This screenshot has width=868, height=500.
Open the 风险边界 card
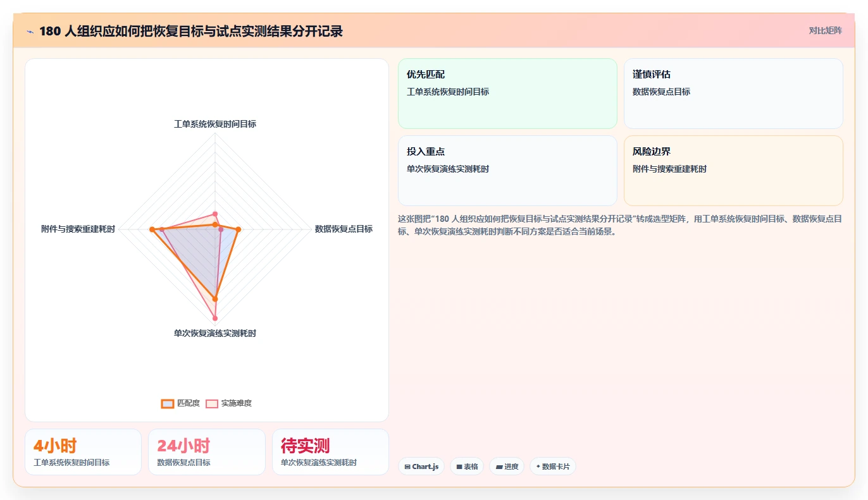point(733,171)
